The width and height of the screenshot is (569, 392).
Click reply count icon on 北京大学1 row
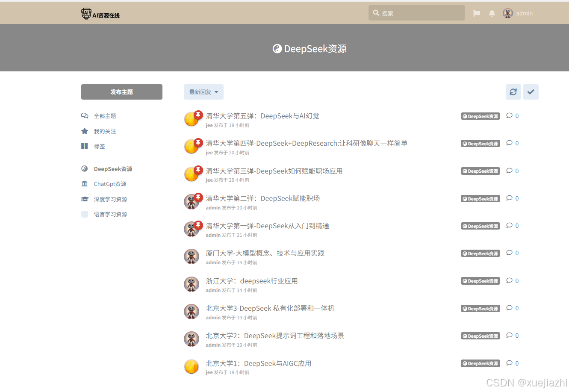click(x=509, y=363)
